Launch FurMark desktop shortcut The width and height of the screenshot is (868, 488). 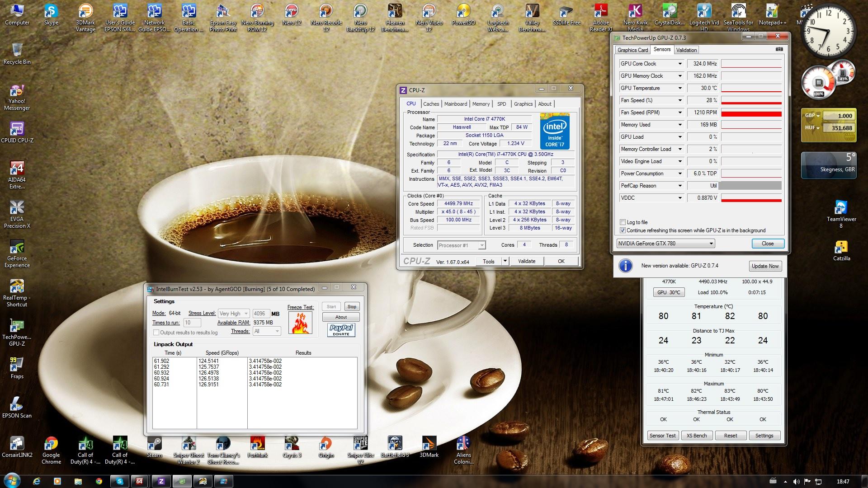tap(257, 447)
